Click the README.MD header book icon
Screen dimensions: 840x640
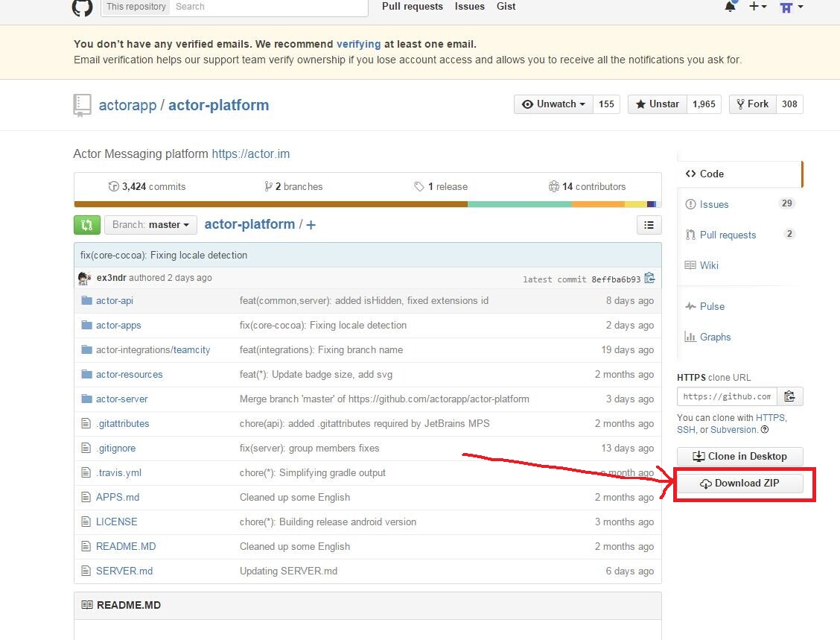point(87,605)
